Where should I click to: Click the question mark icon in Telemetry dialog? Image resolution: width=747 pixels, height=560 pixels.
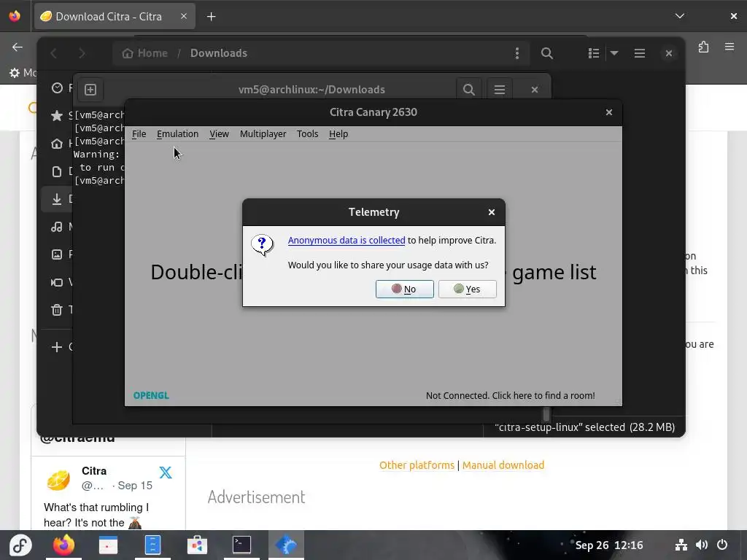tap(262, 245)
